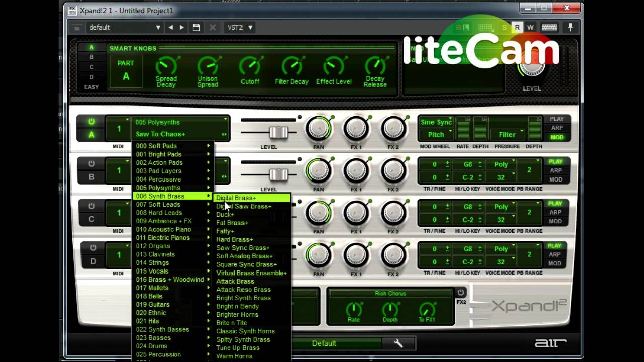Screen dimensions: 644x362
Task: Open the preset menu icon left of "default"
Action: tap(76, 28)
